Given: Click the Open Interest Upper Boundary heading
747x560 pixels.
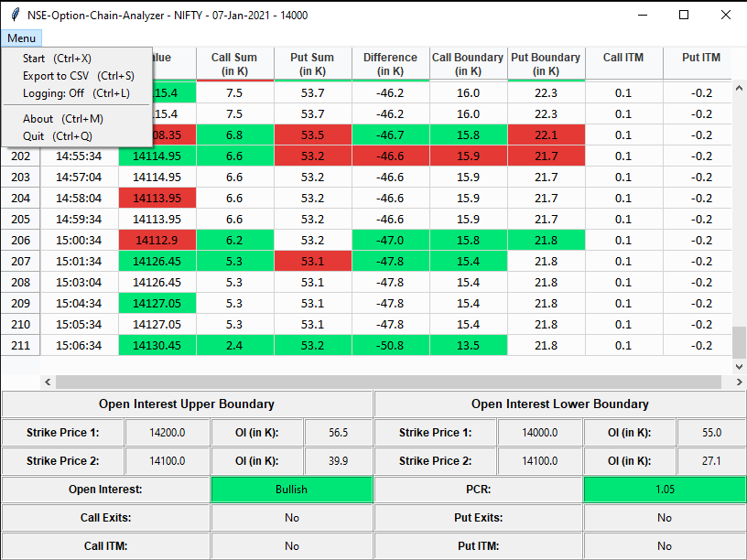Looking at the screenshot, I should [x=187, y=404].
